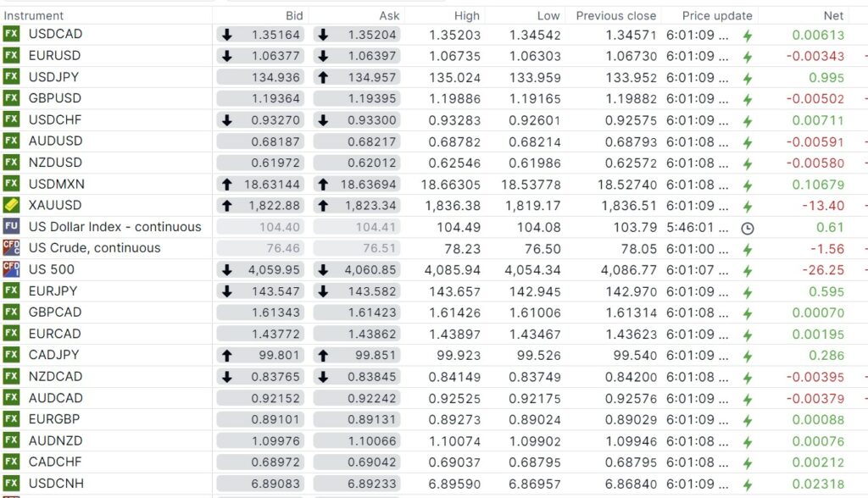Click the green lightning icon in EURUSD row

point(747,56)
